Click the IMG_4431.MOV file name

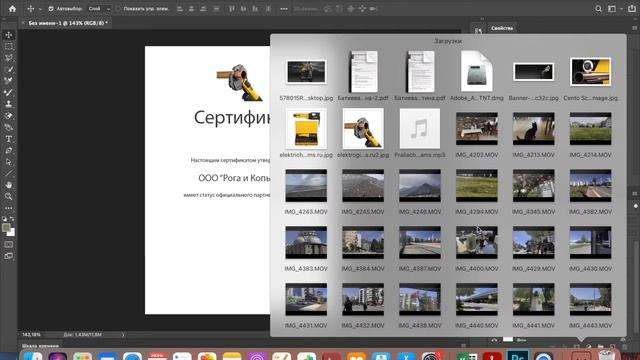point(306,326)
